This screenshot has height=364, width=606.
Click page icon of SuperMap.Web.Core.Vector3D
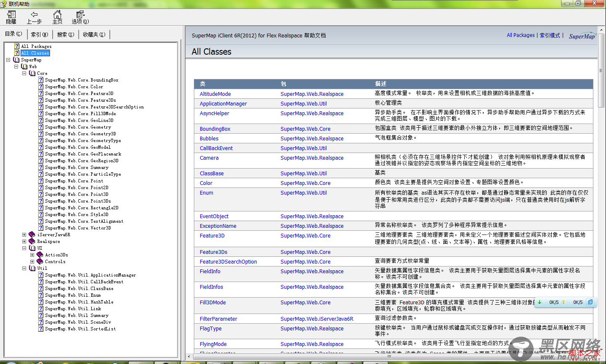click(41, 228)
